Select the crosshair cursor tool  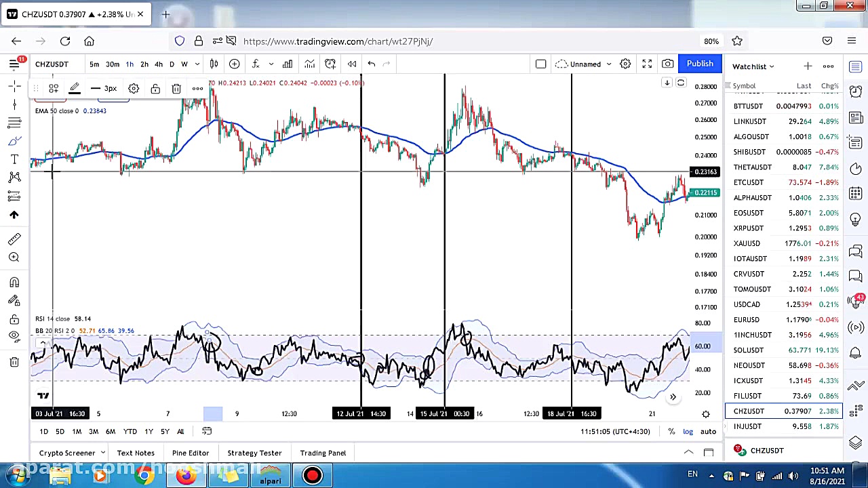(14, 86)
